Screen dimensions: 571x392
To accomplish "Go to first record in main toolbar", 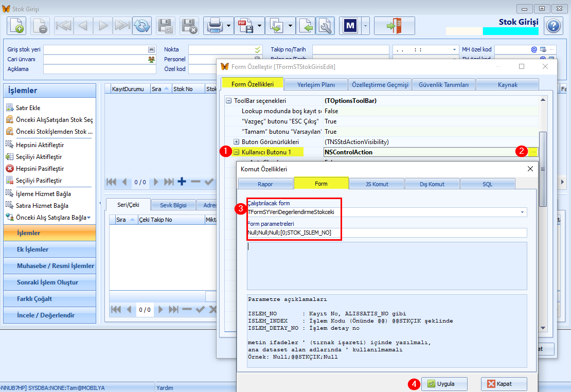I will [x=64, y=26].
